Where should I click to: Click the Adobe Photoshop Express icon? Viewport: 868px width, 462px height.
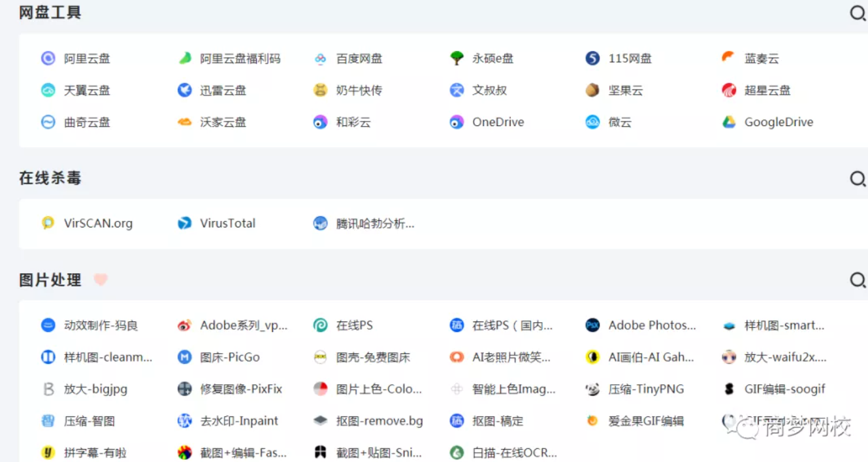click(x=592, y=325)
